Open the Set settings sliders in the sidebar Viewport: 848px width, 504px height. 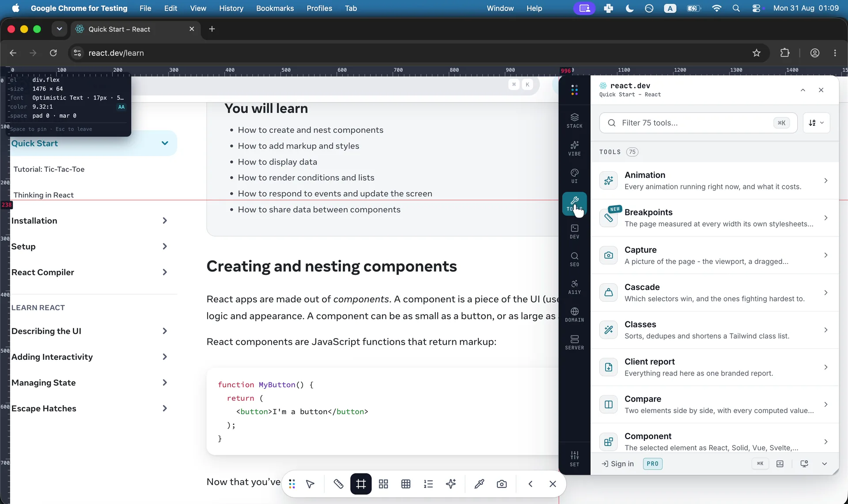pos(574,459)
